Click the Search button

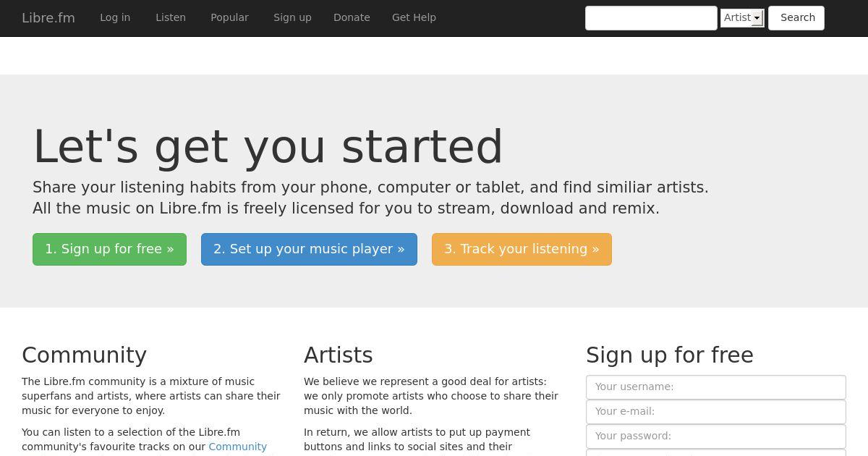796,18
